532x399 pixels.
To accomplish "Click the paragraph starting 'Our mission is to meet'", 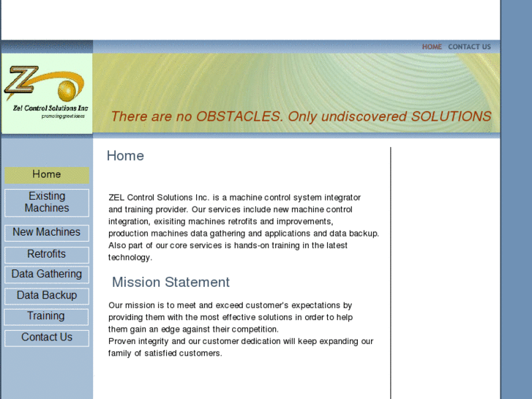I will click(231, 317).
